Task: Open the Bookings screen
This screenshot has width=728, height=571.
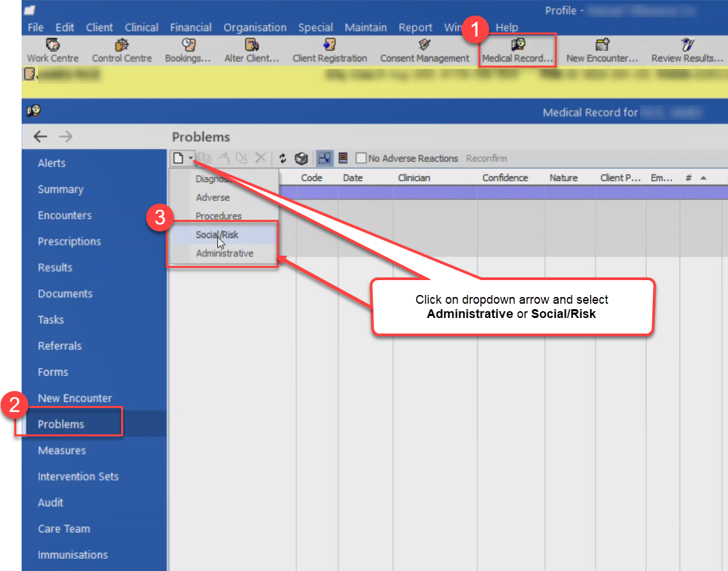Action: [x=187, y=51]
